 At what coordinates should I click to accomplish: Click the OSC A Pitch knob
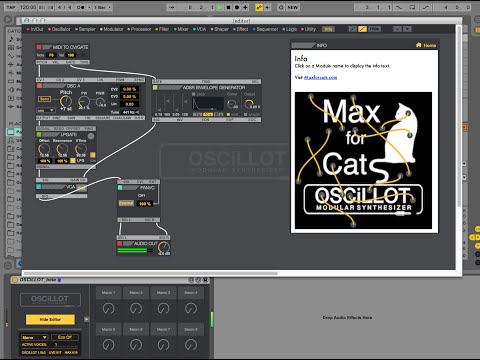(x=66, y=101)
